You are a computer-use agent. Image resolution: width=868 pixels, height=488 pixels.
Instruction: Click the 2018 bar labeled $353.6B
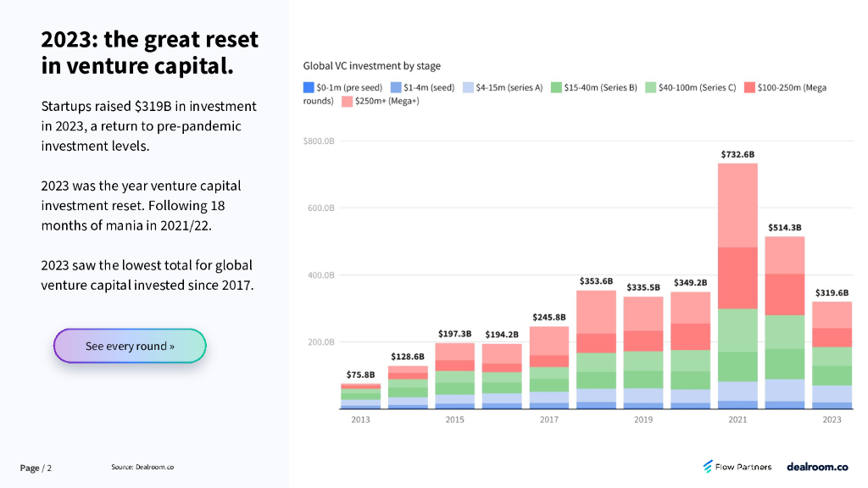tap(596, 350)
